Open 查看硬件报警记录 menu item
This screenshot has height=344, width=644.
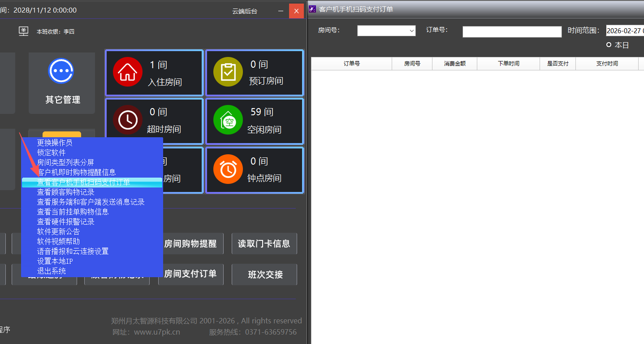coord(65,222)
